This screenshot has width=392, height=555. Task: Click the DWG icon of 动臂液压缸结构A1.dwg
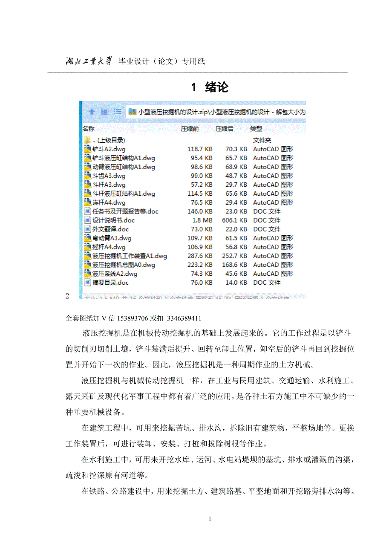click(88, 167)
